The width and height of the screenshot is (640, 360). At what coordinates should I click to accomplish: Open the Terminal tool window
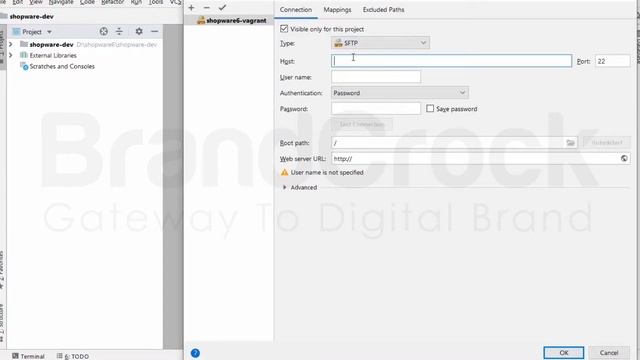[x=28, y=356]
